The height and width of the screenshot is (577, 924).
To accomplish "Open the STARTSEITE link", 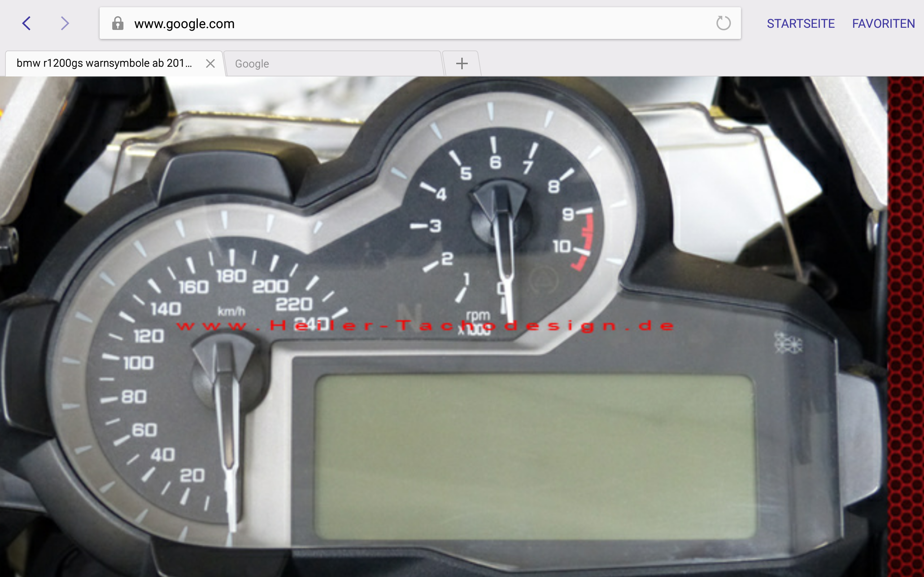I will 801,24.
